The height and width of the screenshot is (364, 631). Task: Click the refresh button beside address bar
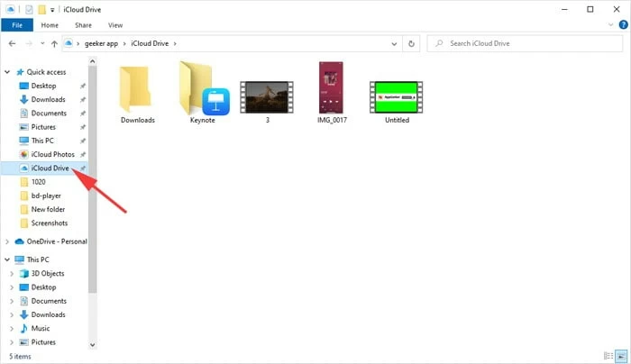[411, 43]
